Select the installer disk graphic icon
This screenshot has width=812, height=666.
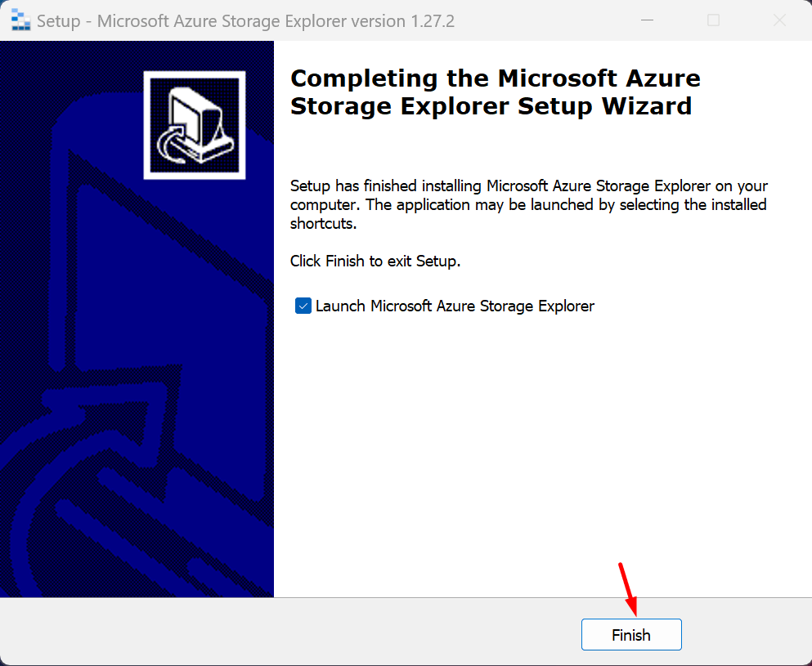tap(194, 123)
